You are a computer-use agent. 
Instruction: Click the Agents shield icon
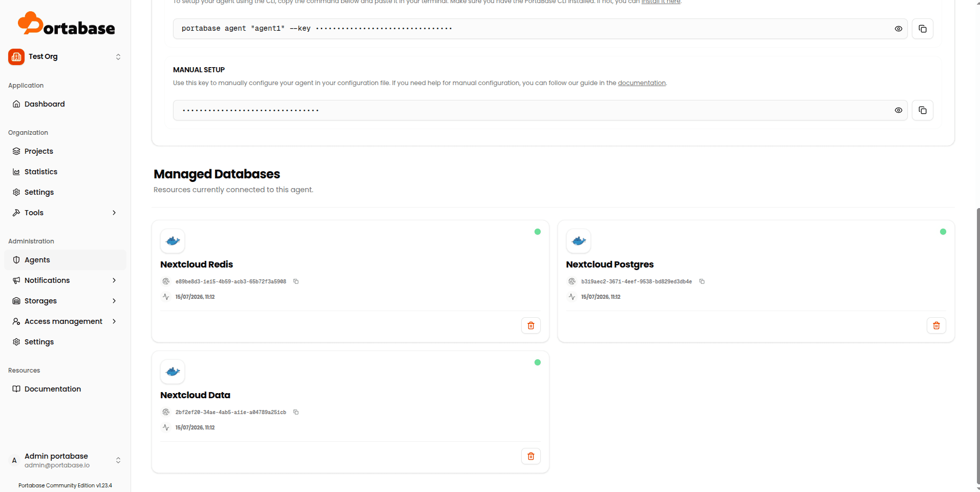[16, 260]
